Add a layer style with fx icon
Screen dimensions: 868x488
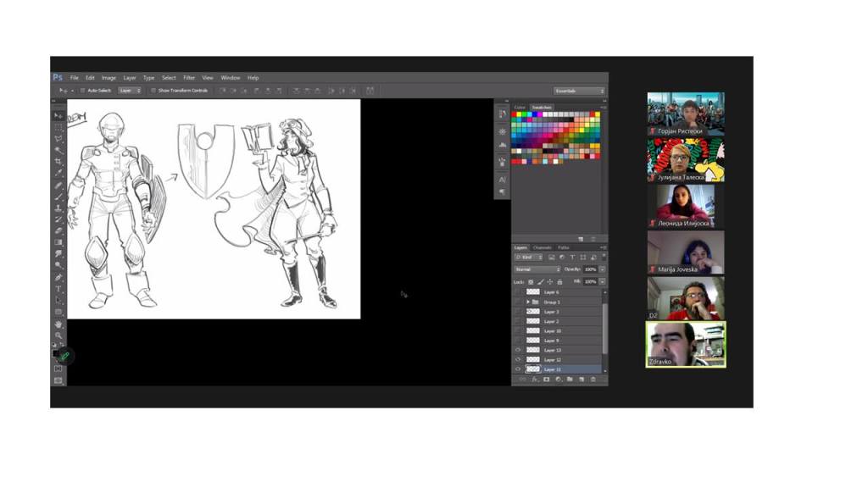[x=534, y=380]
